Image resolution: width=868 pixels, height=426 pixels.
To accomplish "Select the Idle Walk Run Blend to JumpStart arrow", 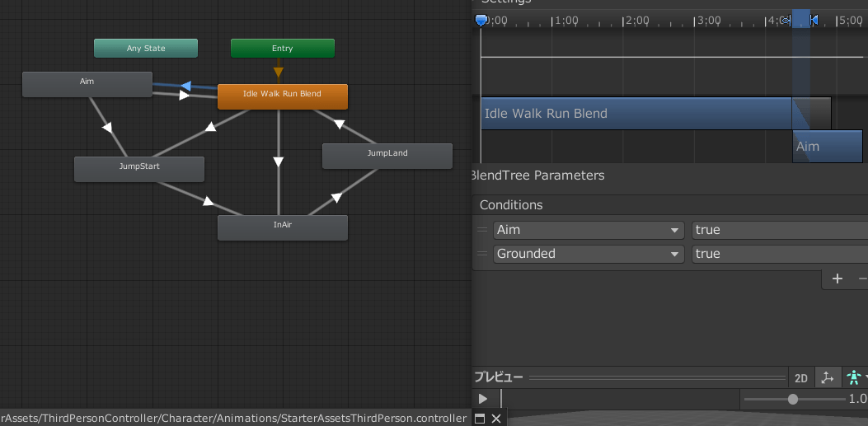I will coord(210,127).
